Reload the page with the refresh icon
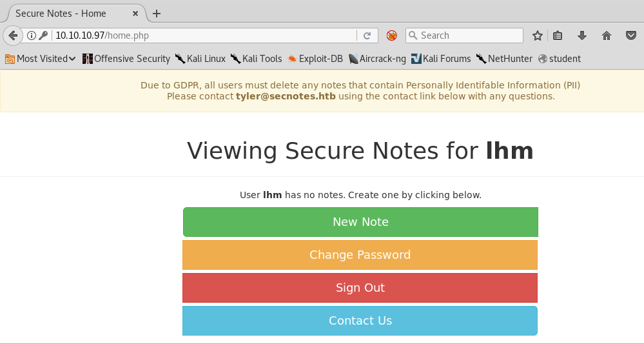 [367, 35]
